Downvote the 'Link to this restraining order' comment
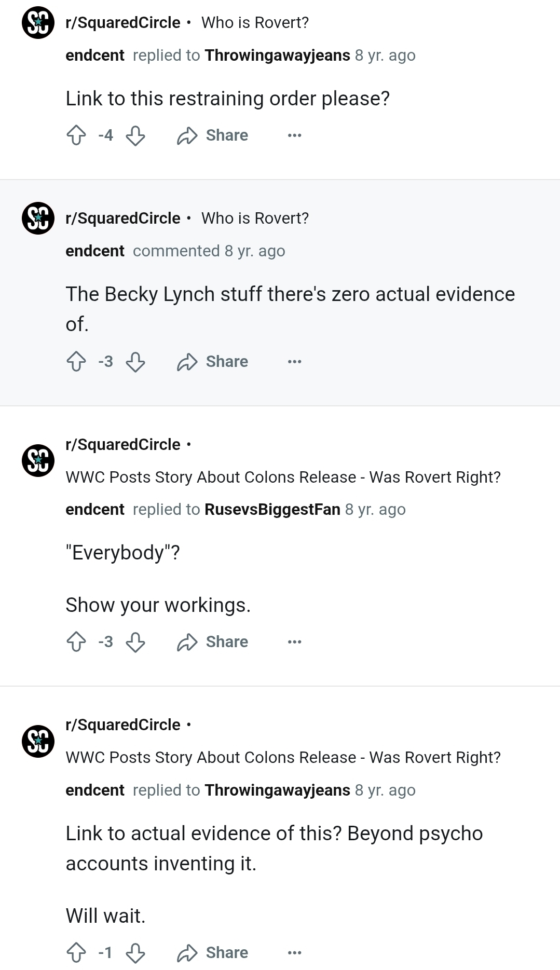 (135, 135)
